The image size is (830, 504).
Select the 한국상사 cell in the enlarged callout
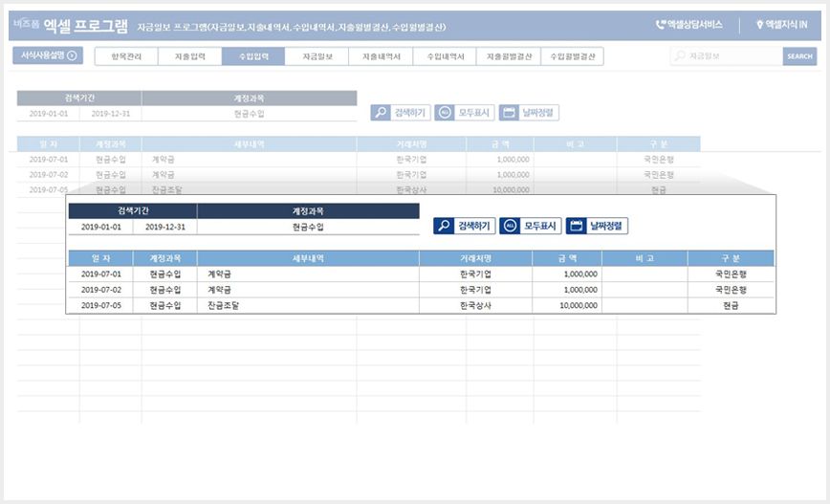(x=475, y=305)
